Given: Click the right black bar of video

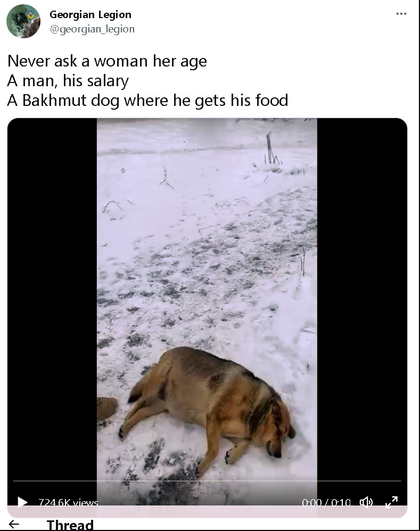Looking at the screenshot, I should coord(362,305).
